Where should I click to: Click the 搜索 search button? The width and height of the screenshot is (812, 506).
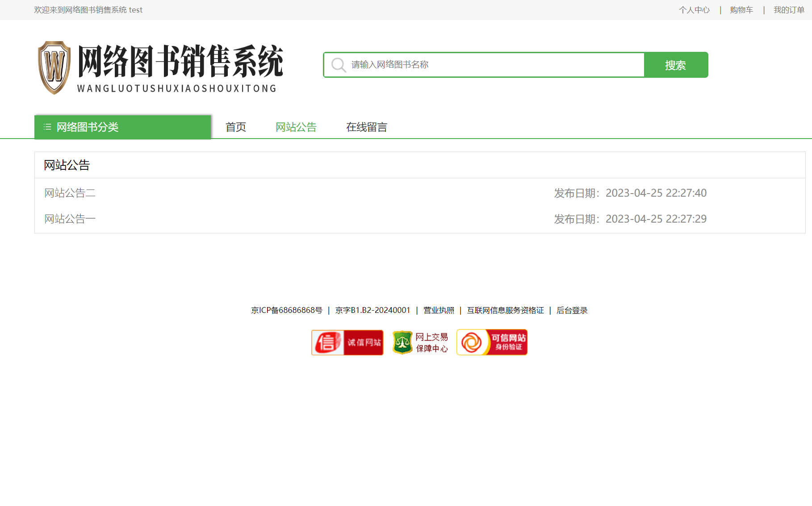[676, 64]
